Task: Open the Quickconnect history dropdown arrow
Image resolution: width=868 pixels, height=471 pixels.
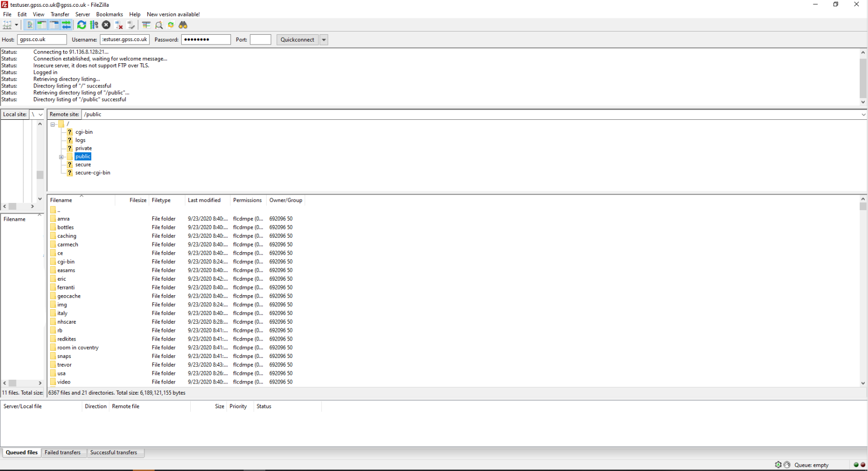Action: pyautogui.click(x=324, y=40)
